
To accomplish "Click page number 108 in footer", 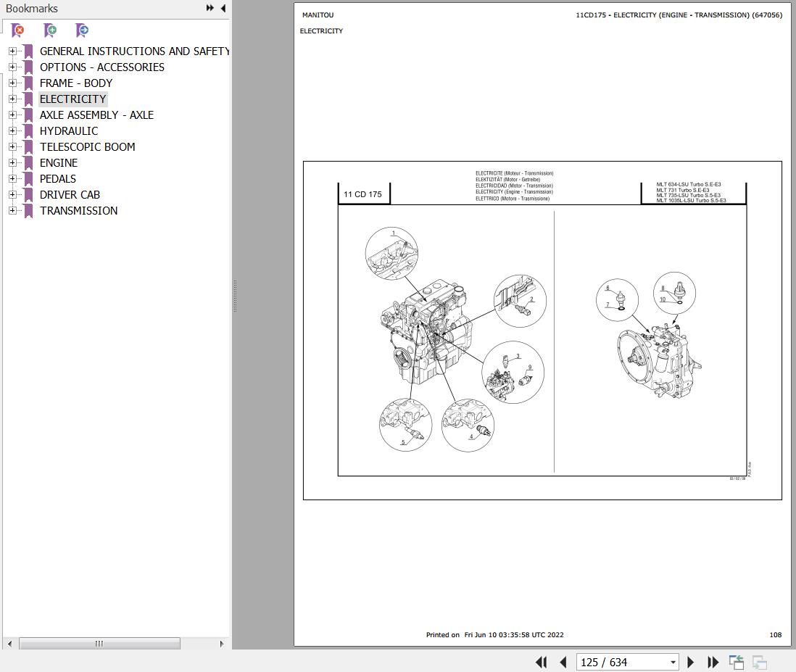I will [x=775, y=634].
